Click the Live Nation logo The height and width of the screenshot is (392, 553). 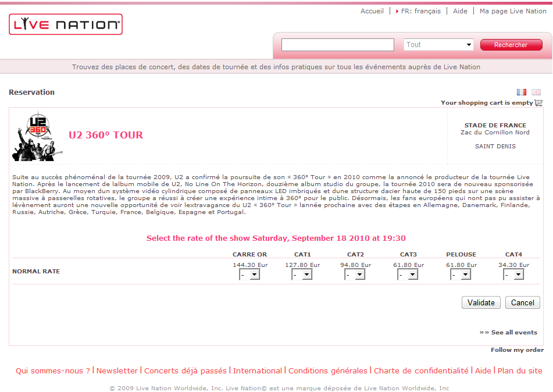(66, 24)
